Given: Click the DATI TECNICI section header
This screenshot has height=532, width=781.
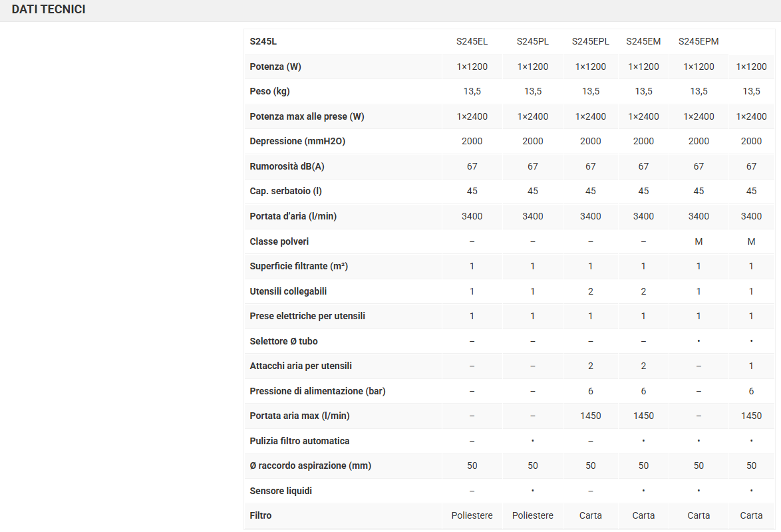Looking at the screenshot, I should [49, 10].
